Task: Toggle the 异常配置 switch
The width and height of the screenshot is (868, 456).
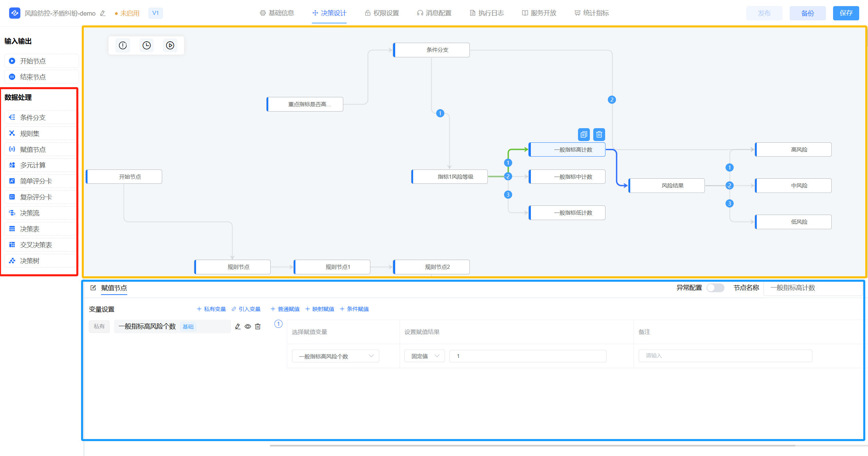Action: click(x=715, y=288)
